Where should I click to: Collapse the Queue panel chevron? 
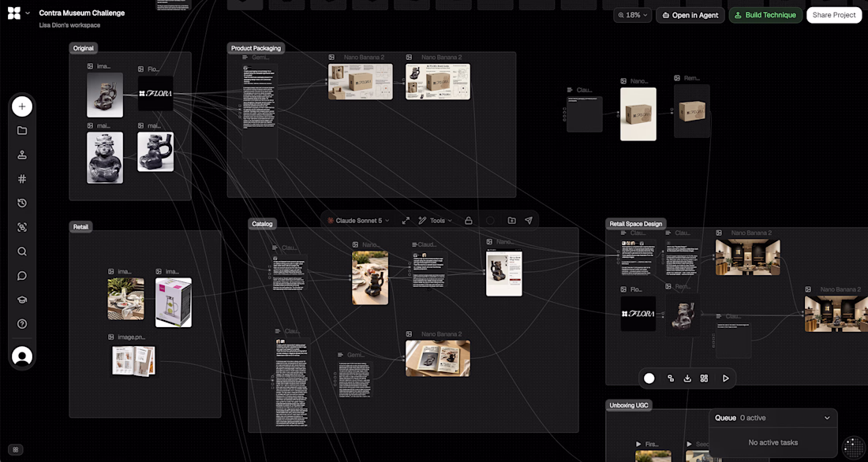coord(827,418)
